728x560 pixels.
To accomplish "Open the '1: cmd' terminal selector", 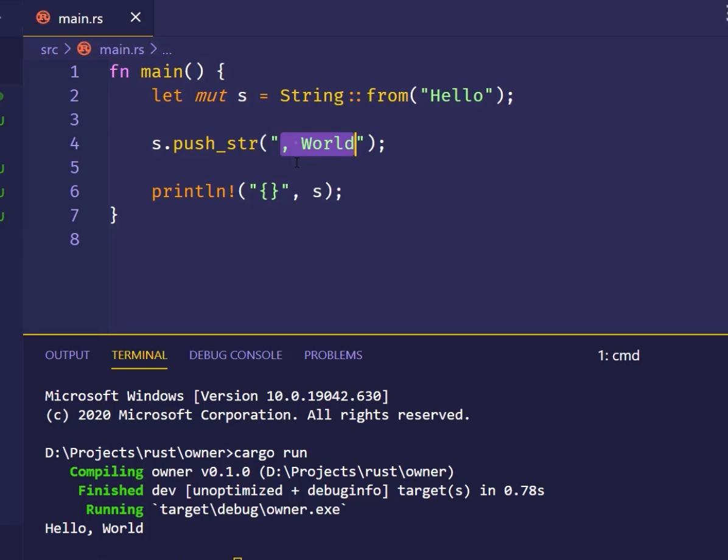I will click(618, 355).
